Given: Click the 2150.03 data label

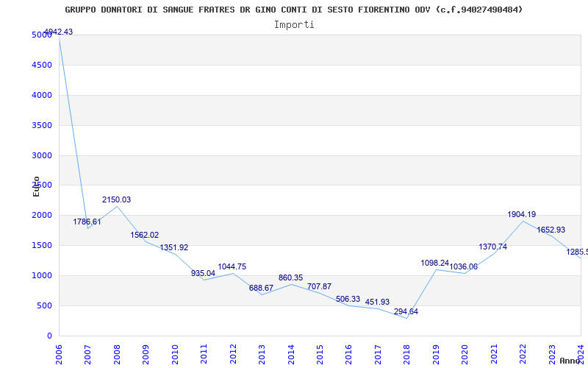Looking at the screenshot, I should tap(116, 199).
